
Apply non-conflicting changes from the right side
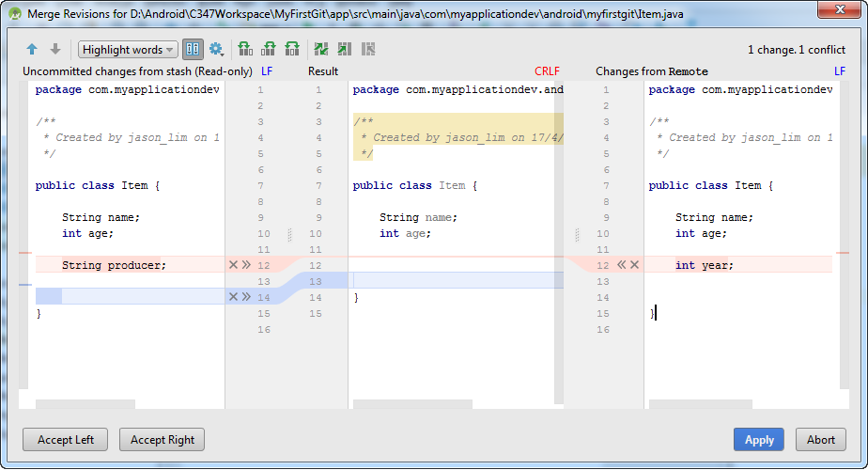(x=368, y=49)
